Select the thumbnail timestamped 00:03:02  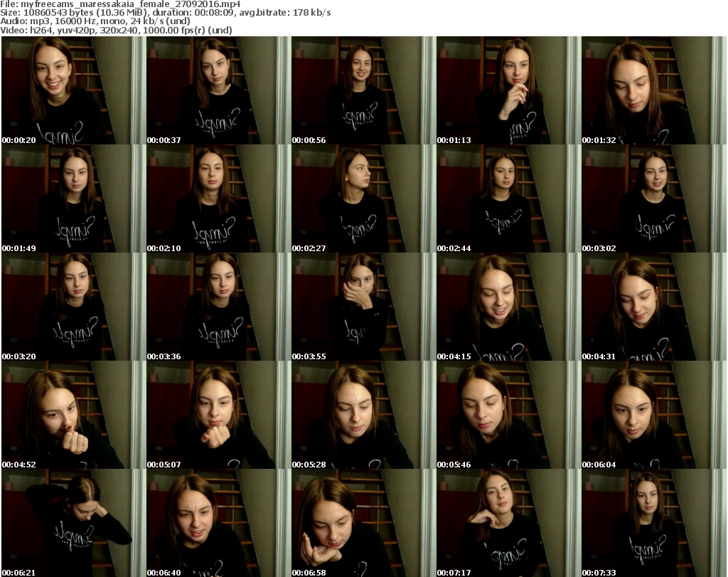pyautogui.click(x=654, y=198)
